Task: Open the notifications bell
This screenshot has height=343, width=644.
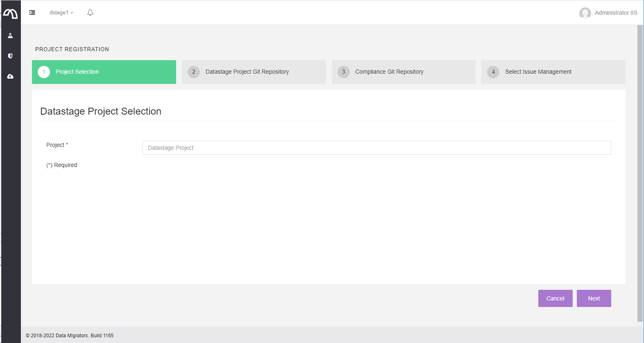Action: pos(90,13)
